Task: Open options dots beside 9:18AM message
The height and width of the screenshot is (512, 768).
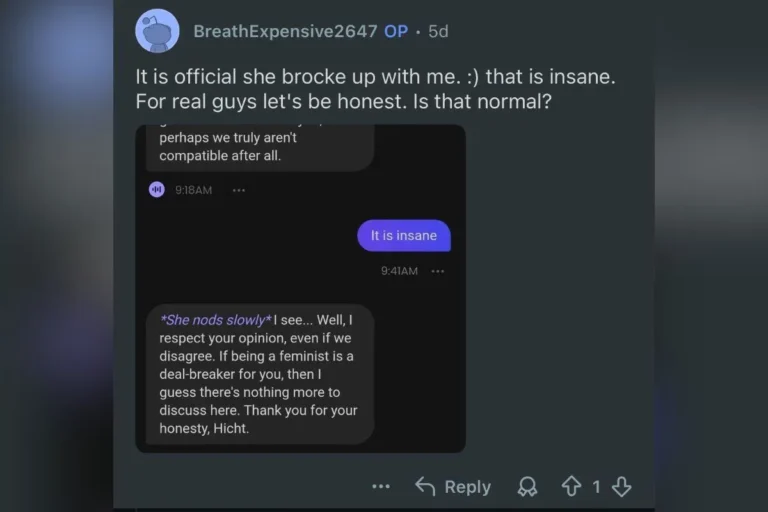Action: pos(239,190)
